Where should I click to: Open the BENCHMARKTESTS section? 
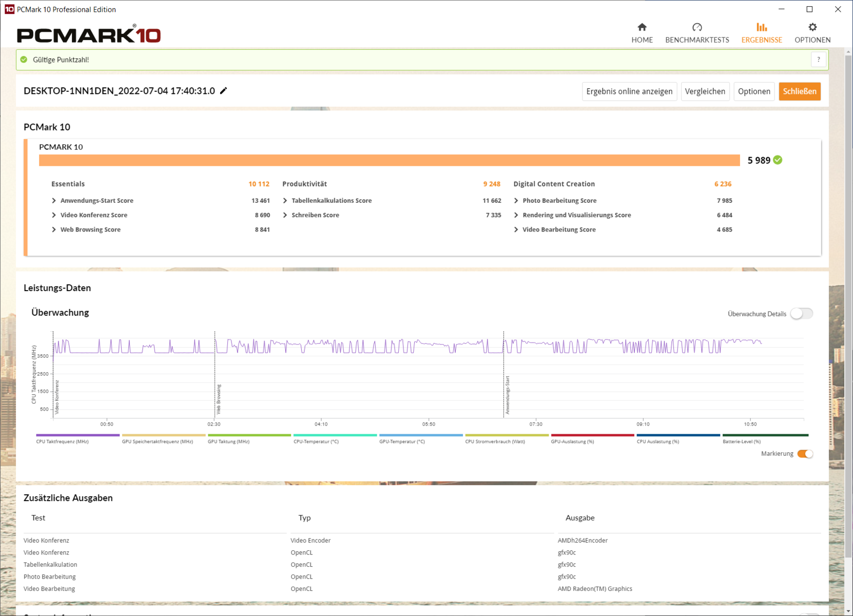(697, 33)
